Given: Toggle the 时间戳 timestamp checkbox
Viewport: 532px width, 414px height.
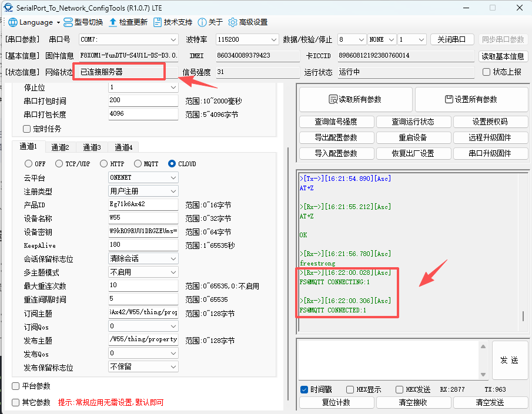Looking at the screenshot, I should pos(305,389).
